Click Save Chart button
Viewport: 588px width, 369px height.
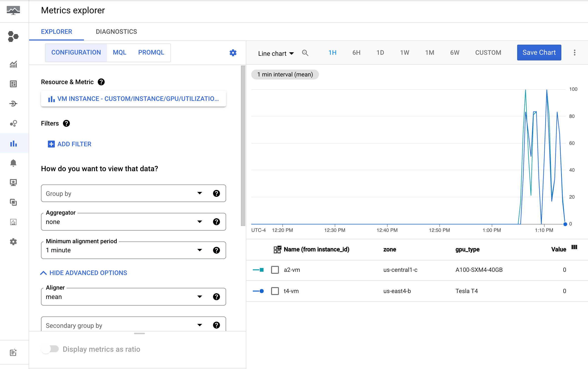(539, 52)
